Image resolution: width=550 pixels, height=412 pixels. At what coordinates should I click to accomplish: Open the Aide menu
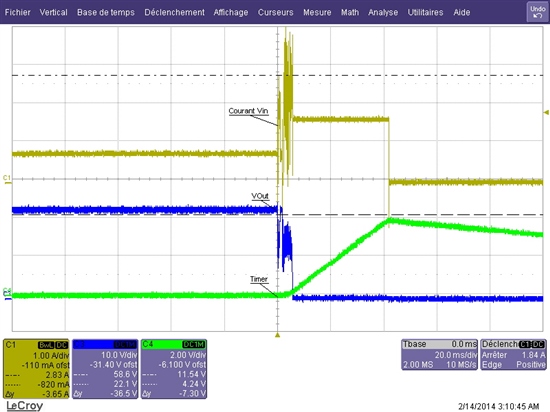point(462,12)
